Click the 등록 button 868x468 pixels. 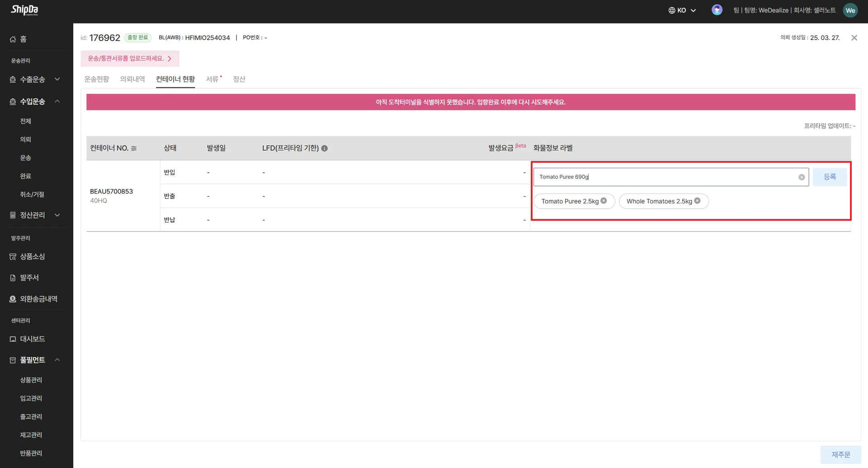pyautogui.click(x=829, y=177)
